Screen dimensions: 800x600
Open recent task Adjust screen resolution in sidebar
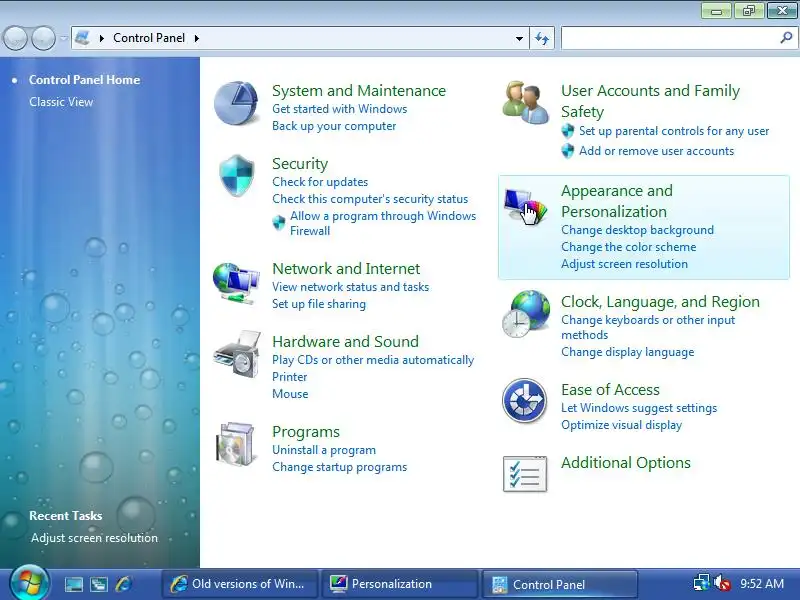pyautogui.click(x=94, y=538)
